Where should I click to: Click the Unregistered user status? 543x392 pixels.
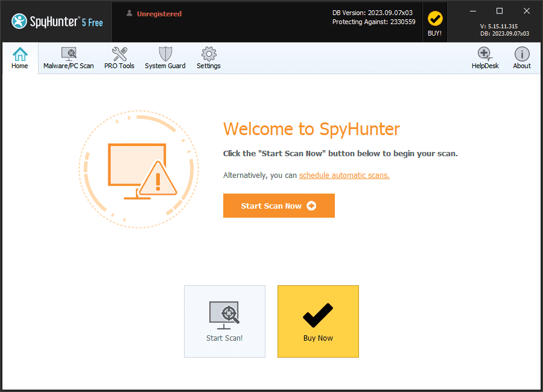154,14
